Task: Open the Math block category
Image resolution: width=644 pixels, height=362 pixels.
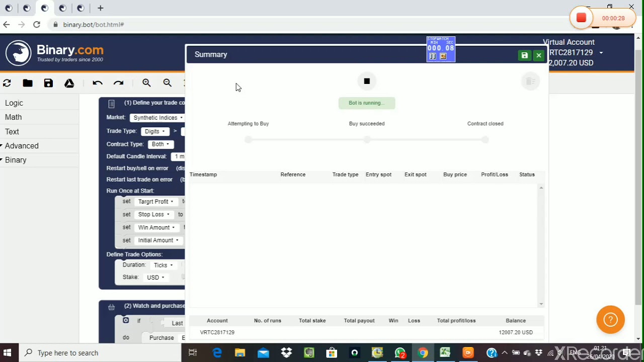Action: click(14, 117)
